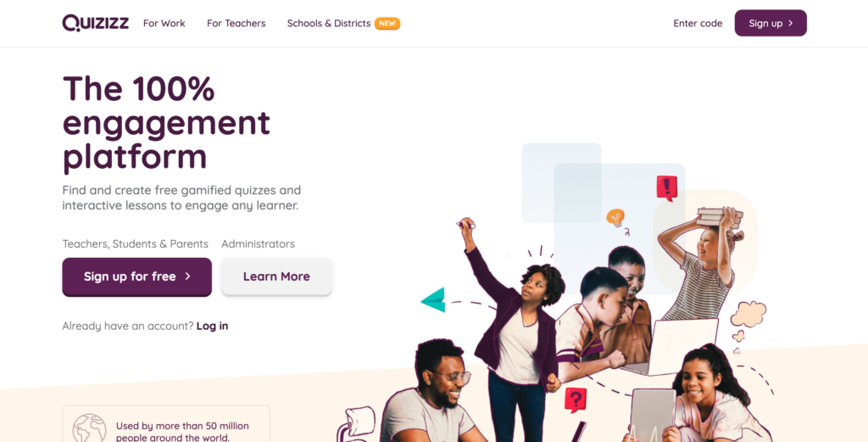Screen dimensions: 868x442
Task: Click the red exclamation speech bubble
Action: coord(667,187)
